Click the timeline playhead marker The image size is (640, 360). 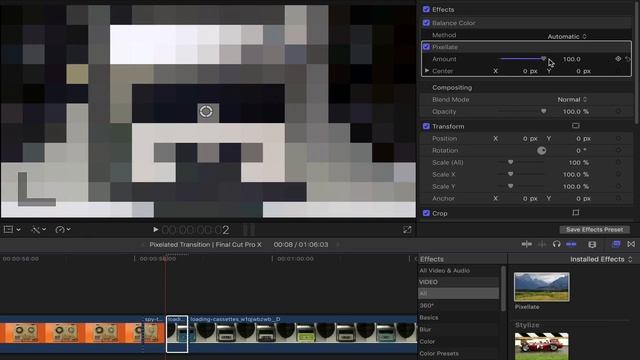point(166,258)
